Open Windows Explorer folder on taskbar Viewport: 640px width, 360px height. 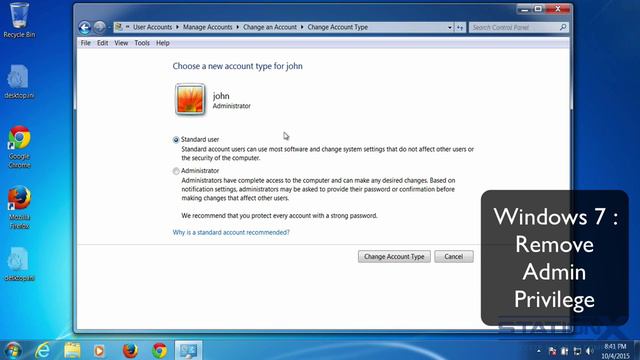click(x=72, y=350)
